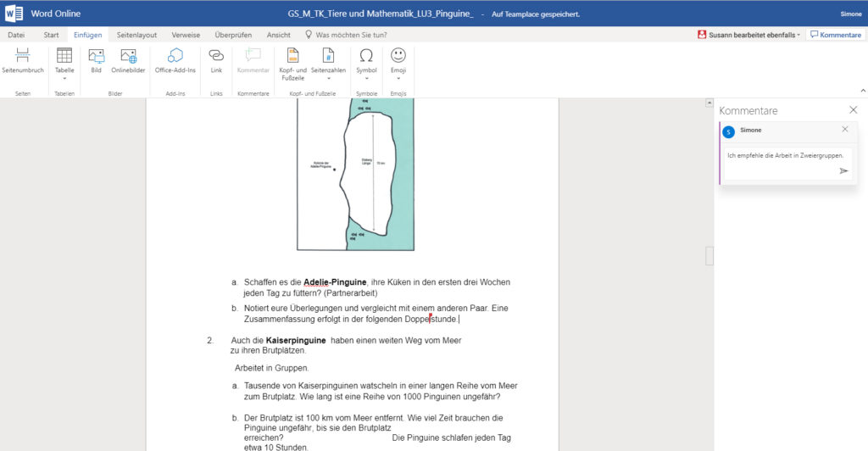The height and width of the screenshot is (451, 868).
Task: Click the document title in the header
Action: point(381,14)
